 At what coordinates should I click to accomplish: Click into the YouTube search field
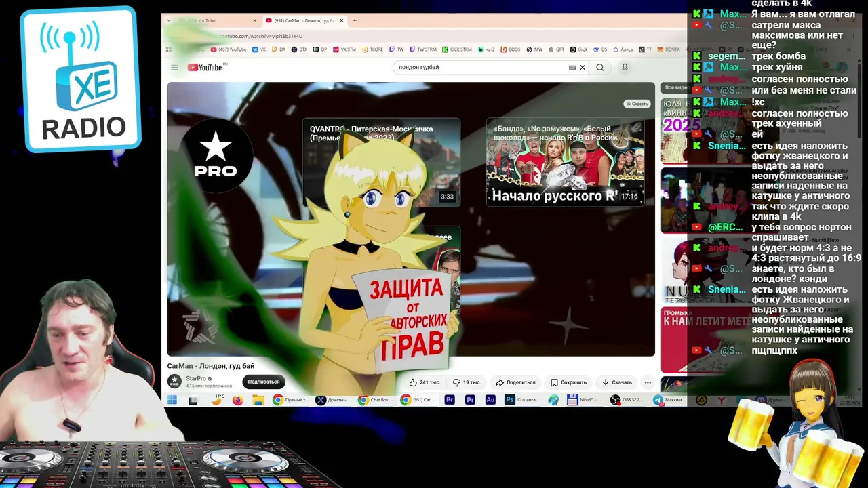[481, 67]
